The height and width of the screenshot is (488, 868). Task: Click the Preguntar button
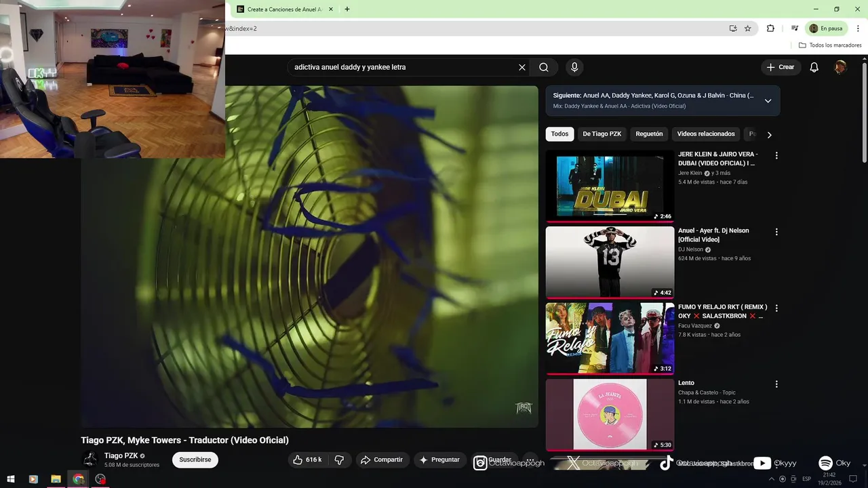[440, 460]
